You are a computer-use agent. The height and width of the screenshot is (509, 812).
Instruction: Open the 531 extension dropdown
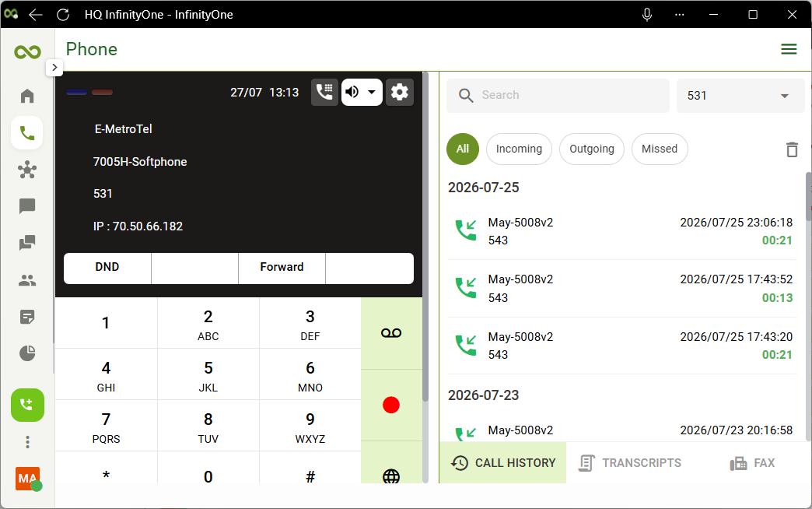pos(740,96)
